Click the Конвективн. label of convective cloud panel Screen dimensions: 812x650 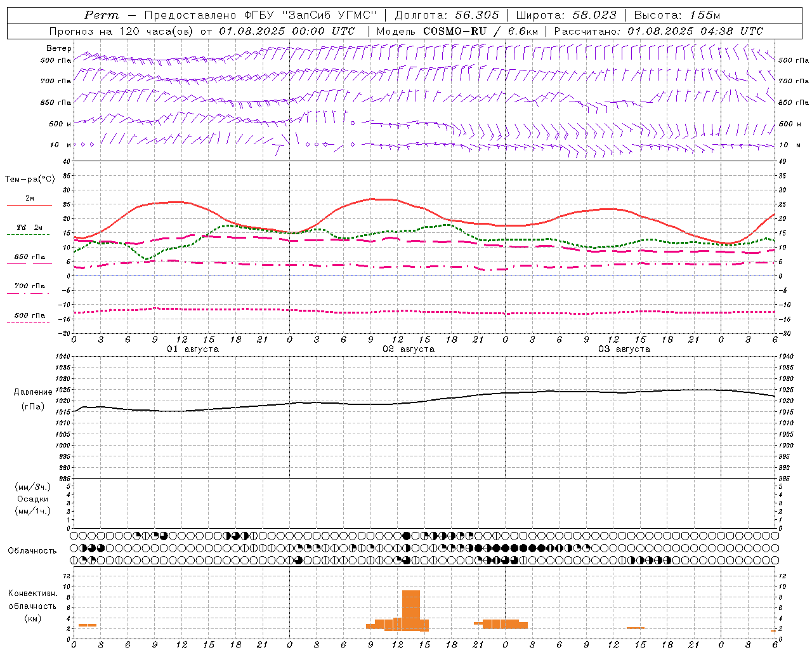point(33,594)
